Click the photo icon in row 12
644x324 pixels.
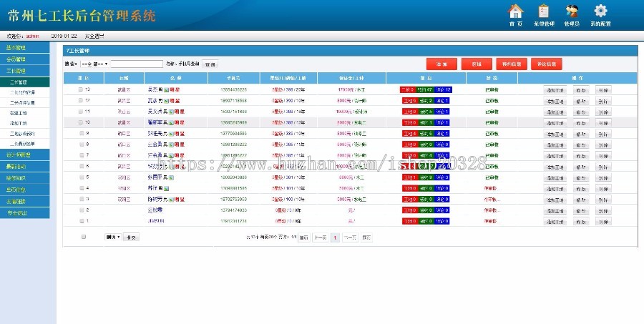(166, 101)
